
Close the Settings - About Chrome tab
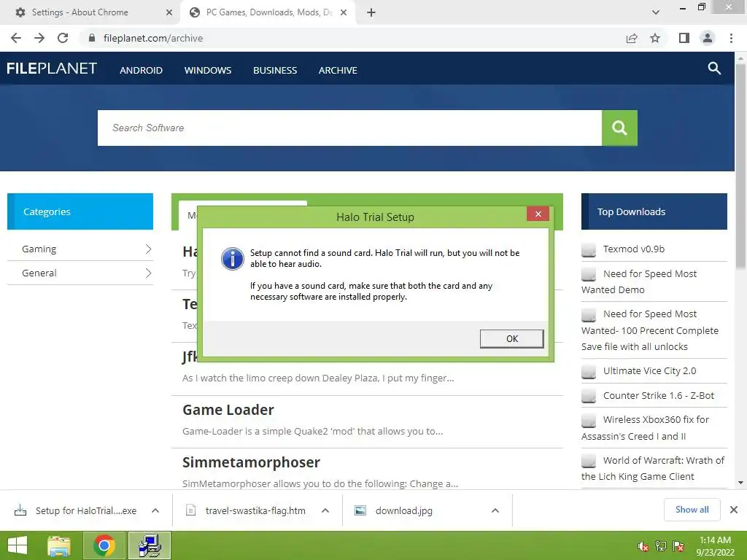click(169, 12)
